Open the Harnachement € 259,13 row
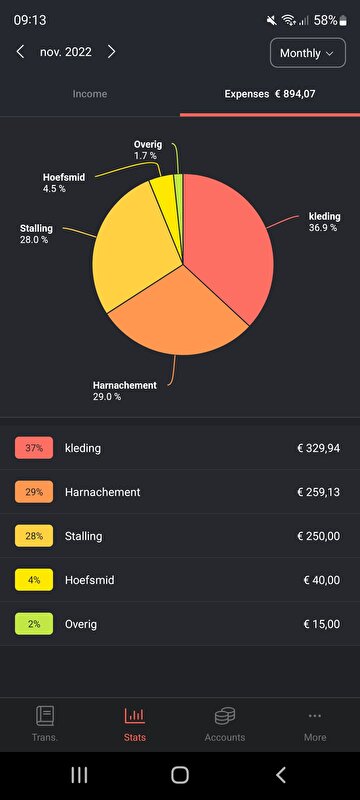 (x=180, y=492)
